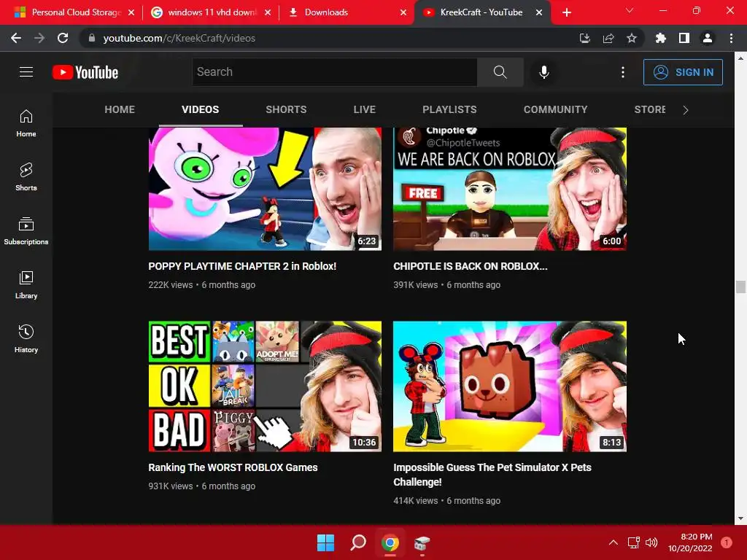Click the install app icon in address bar
The image size is (747, 560).
pos(585,38)
